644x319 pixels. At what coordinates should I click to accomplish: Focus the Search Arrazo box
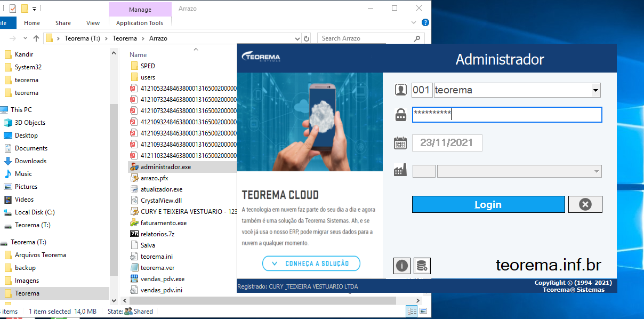coord(366,38)
